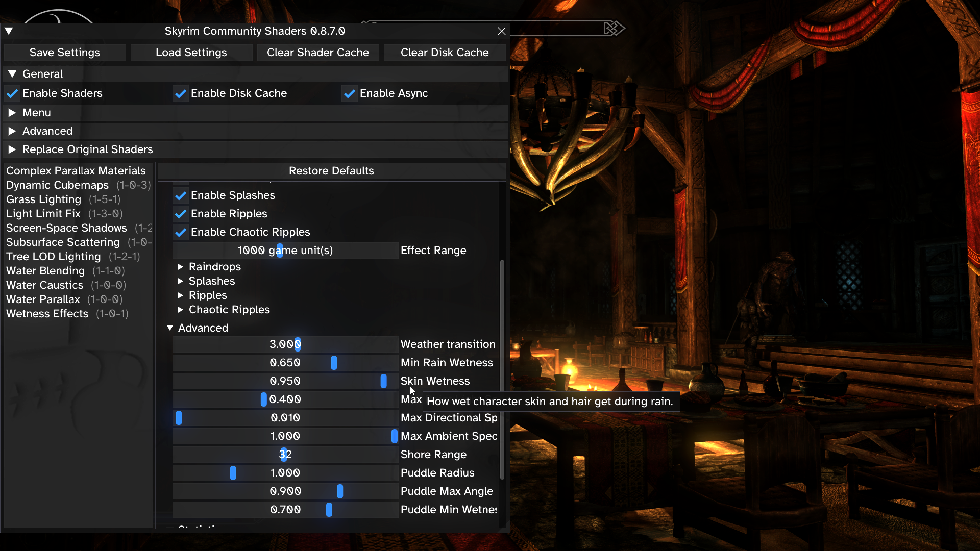Expand the Chaotic Ripples tree node
980x551 pixels.
(181, 310)
